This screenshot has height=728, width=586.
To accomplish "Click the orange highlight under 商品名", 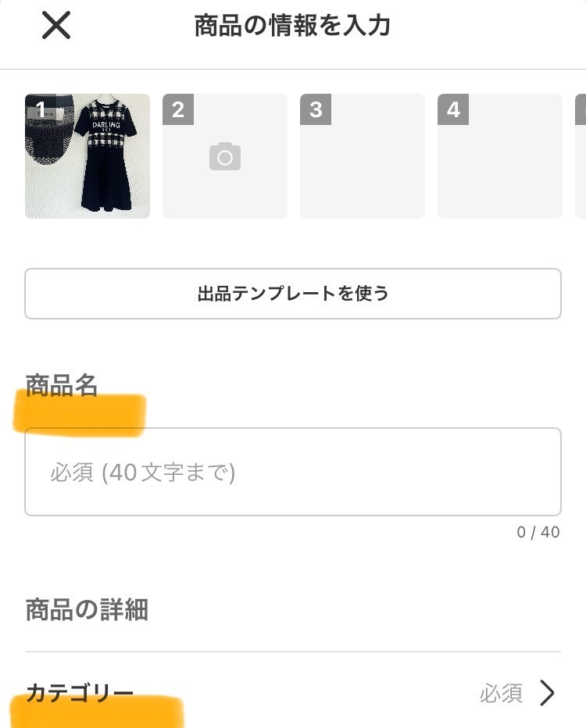I will pyautogui.click(x=80, y=414).
